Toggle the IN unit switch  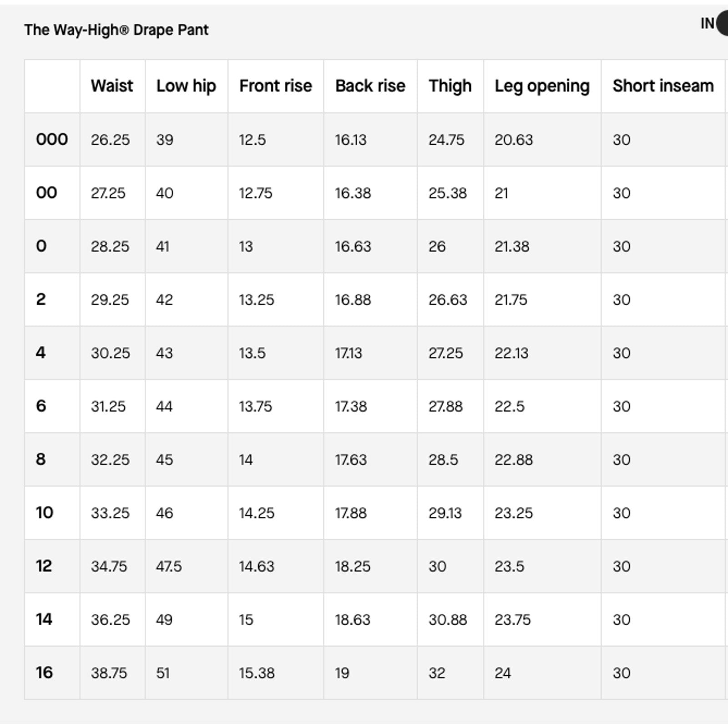722,24
